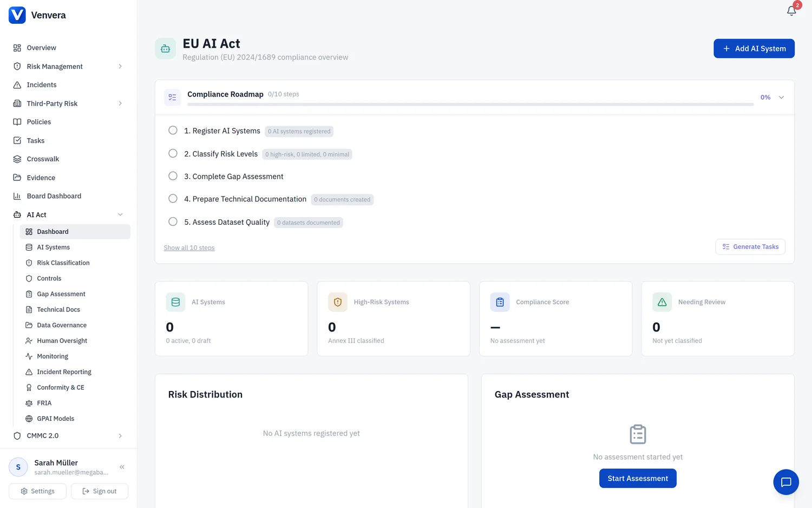
Task: Click the High-Risk Systems shield card icon
Action: pos(338,302)
